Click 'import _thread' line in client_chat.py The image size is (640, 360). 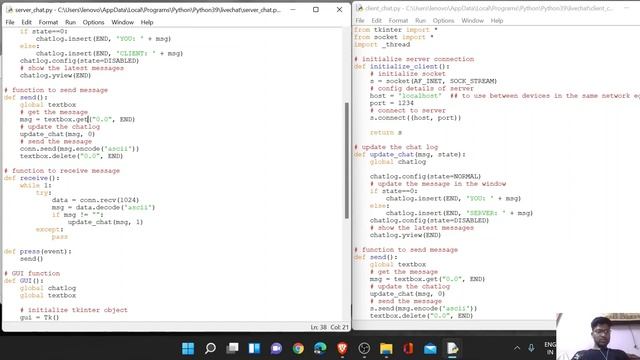coord(382,44)
